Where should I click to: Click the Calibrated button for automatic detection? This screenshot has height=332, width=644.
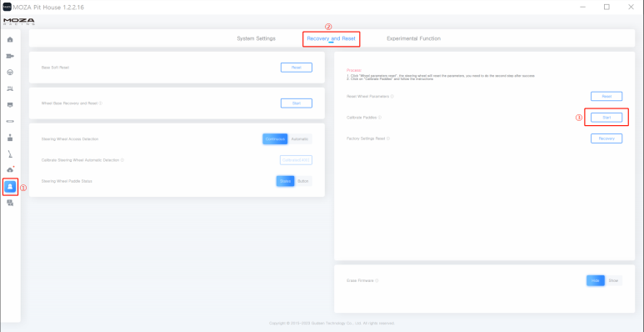(x=296, y=160)
